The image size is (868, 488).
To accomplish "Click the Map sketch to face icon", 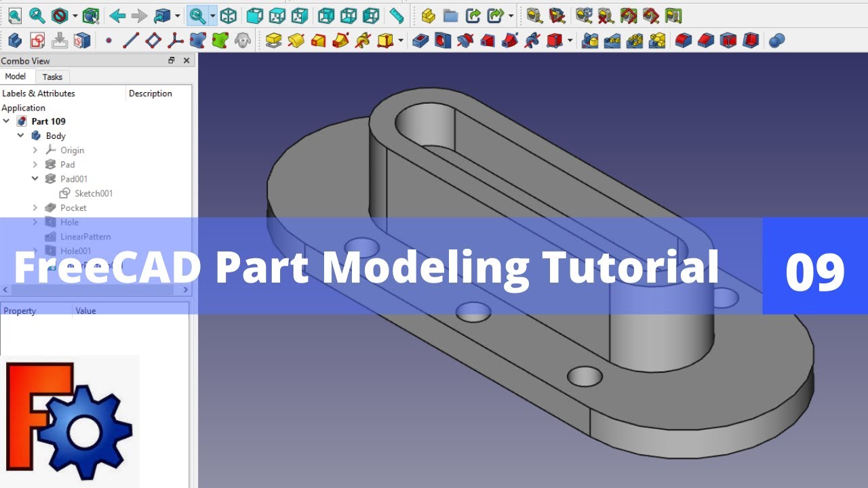I will click(82, 41).
